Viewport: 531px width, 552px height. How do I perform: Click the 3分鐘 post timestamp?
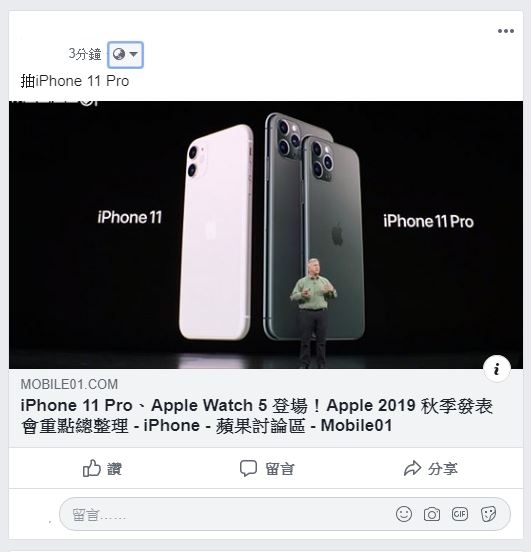point(85,54)
